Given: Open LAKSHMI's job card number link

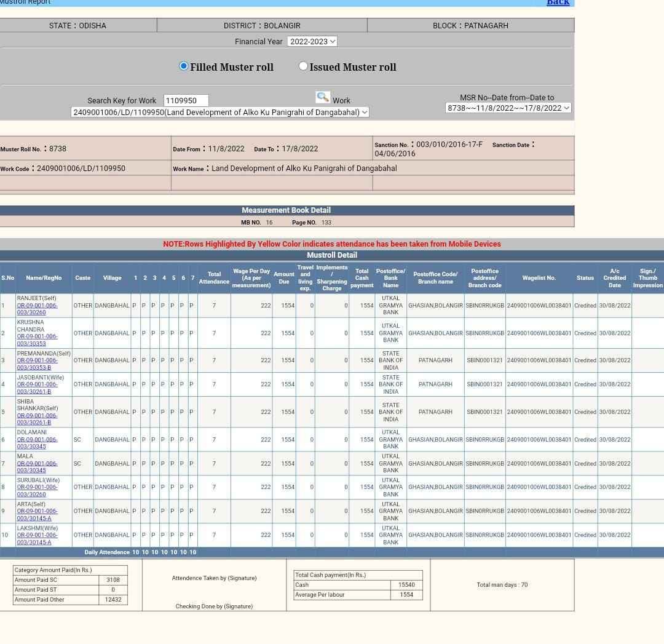Looking at the screenshot, I should pyautogui.click(x=38, y=539).
